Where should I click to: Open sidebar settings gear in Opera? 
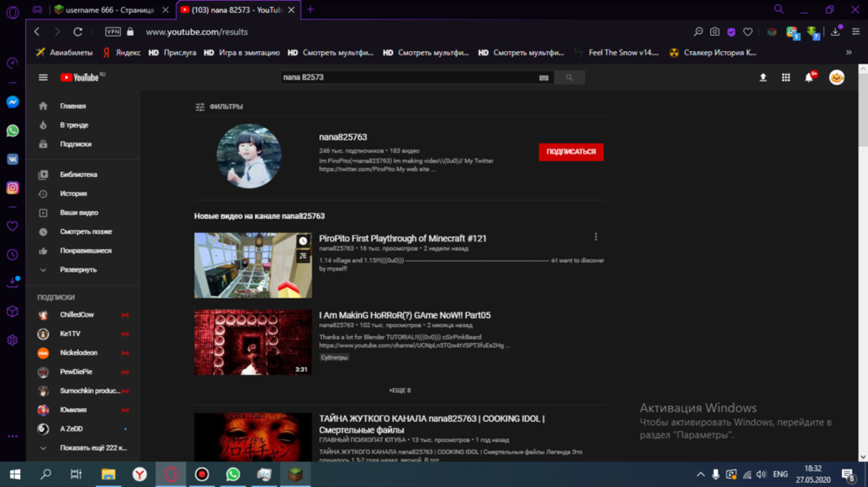[12, 340]
